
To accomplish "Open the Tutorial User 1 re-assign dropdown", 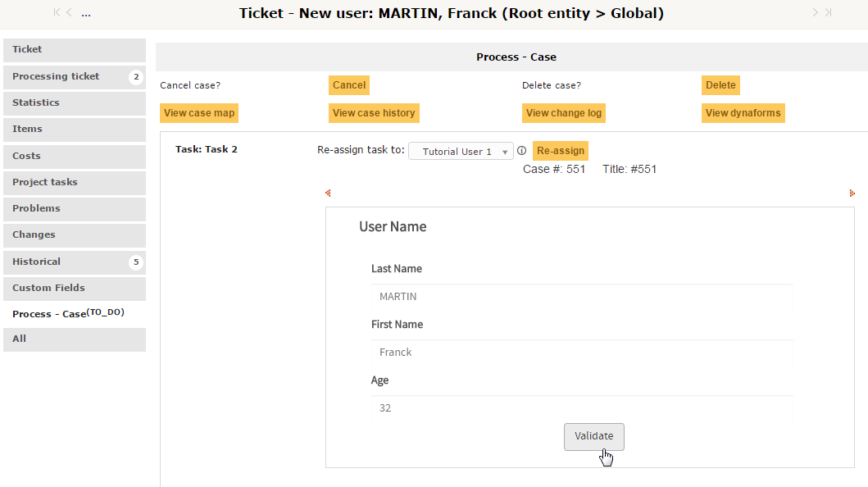I will coord(461,152).
